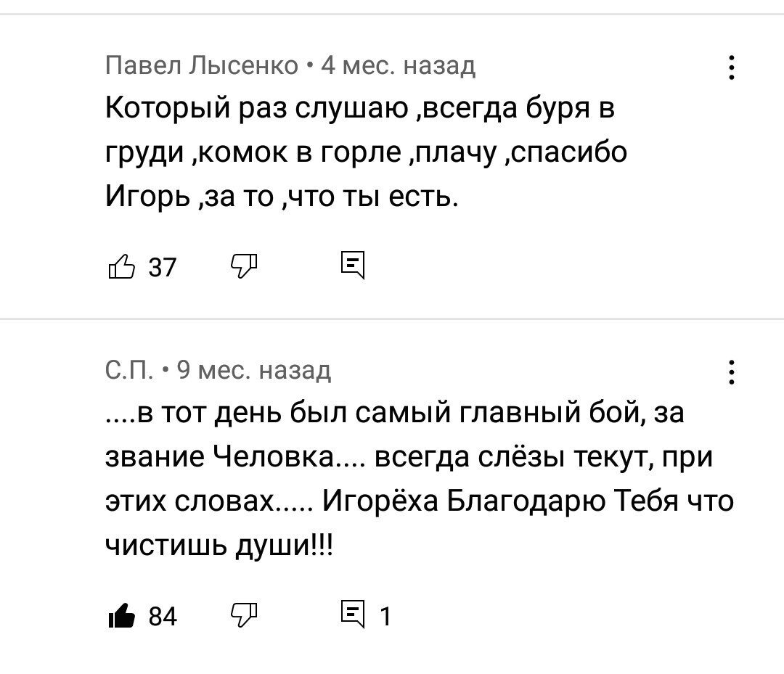Open the reply icon on С.П.'s comment
The width and height of the screenshot is (784, 674).
pyautogui.click(x=354, y=615)
